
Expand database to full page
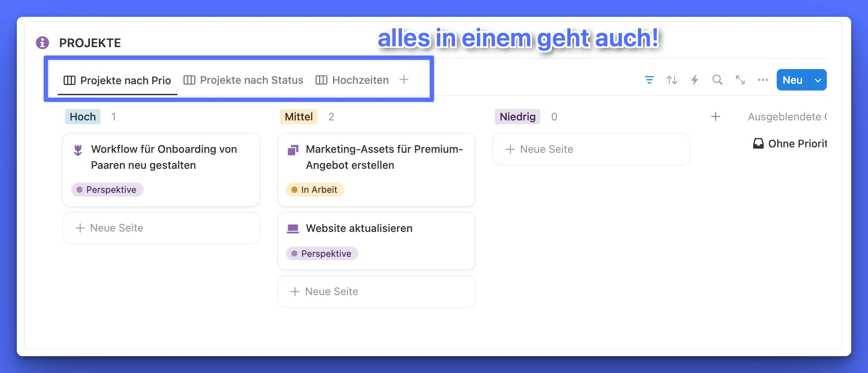(740, 80)
